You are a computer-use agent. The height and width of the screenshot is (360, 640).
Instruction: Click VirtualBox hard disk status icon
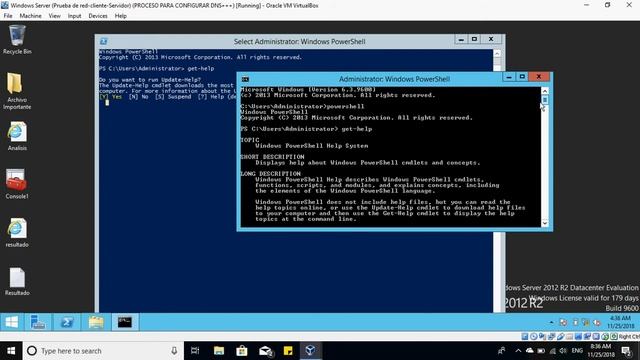tap(525, 337)
